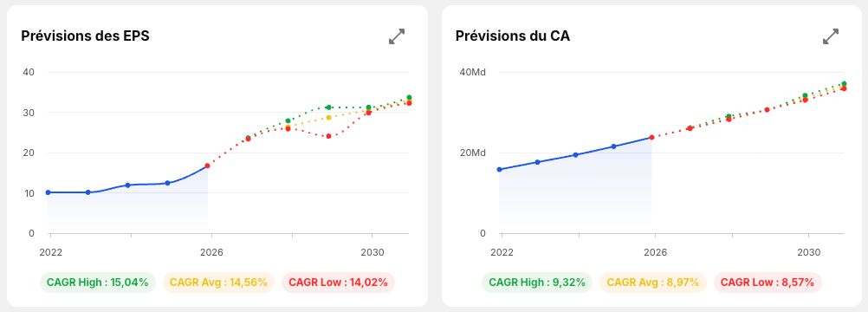The width and height of the screenshot is (868, 312).
Task: Click the 2022 blue EPS data point
Action: point(49,192)
